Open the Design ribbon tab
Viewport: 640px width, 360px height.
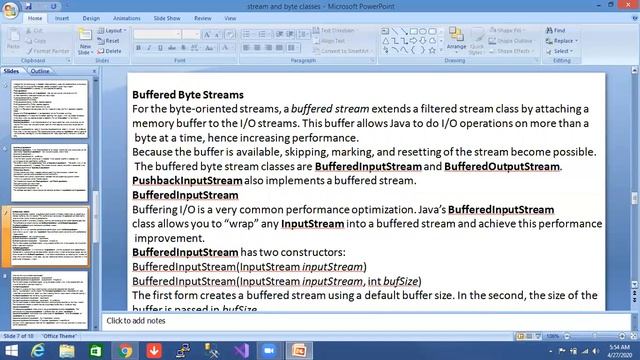point(91,18)
